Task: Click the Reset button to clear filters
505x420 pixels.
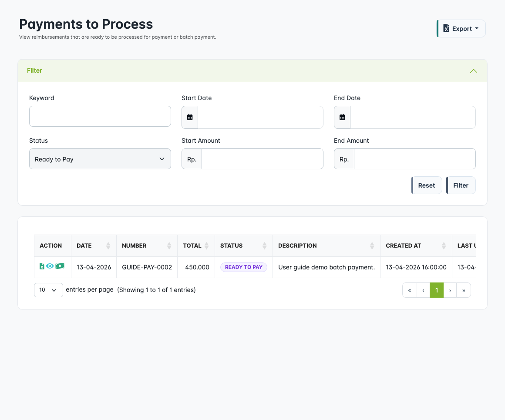Action: [x=426, y=185]
